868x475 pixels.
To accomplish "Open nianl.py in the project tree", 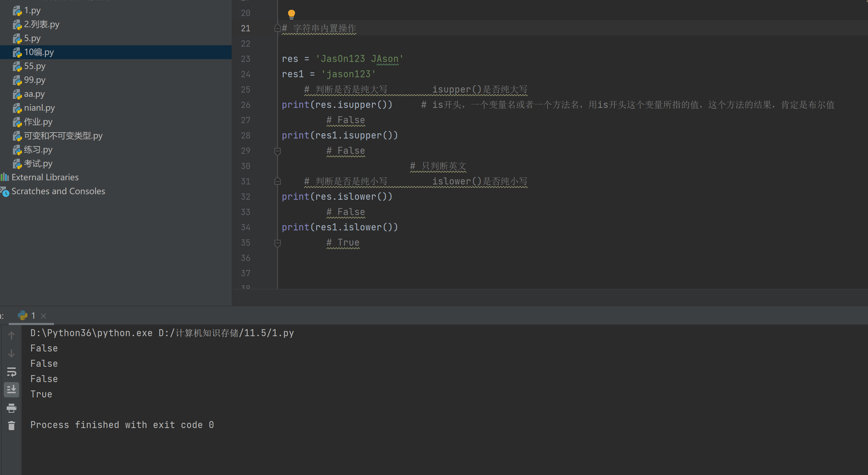I will (39, 108).
